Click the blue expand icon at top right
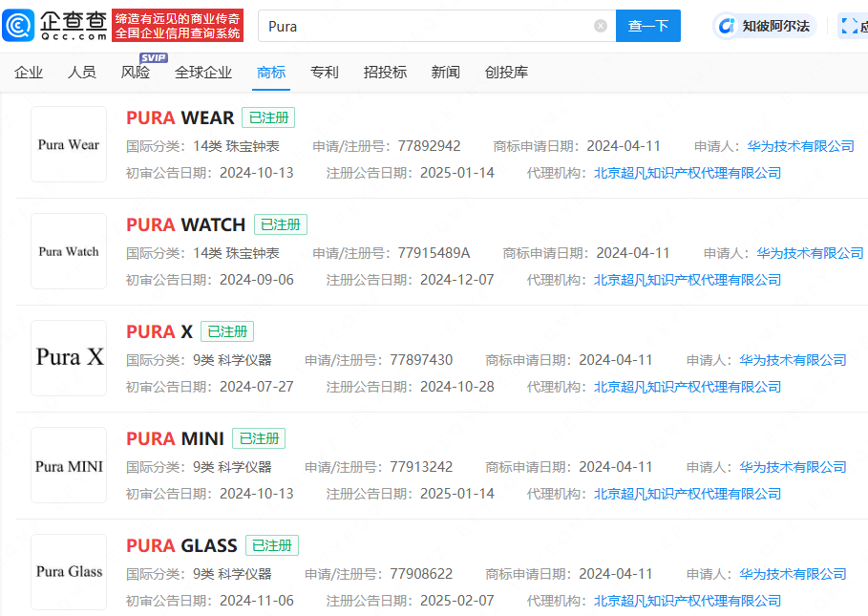The width and height of the screenshot is (868, 616). (x=848, y=25)
